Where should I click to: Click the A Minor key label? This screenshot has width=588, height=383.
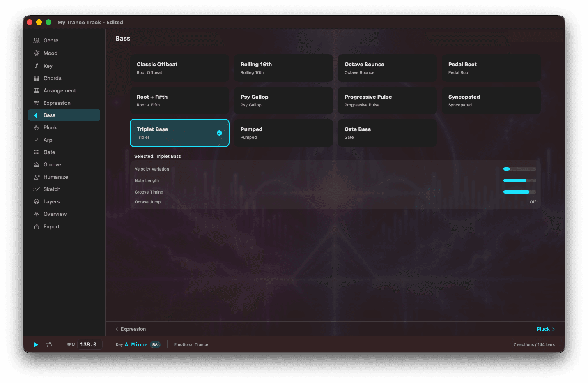click(x=136, y=345)
